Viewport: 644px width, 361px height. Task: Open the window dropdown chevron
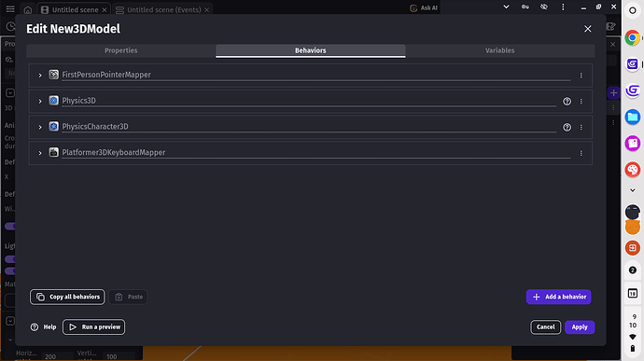pos(507,7)
